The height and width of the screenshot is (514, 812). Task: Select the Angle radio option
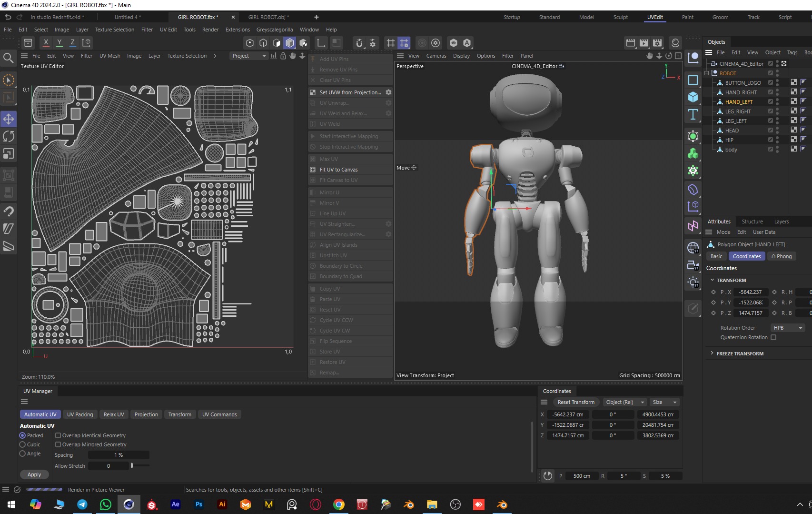(x=22, y=454)
